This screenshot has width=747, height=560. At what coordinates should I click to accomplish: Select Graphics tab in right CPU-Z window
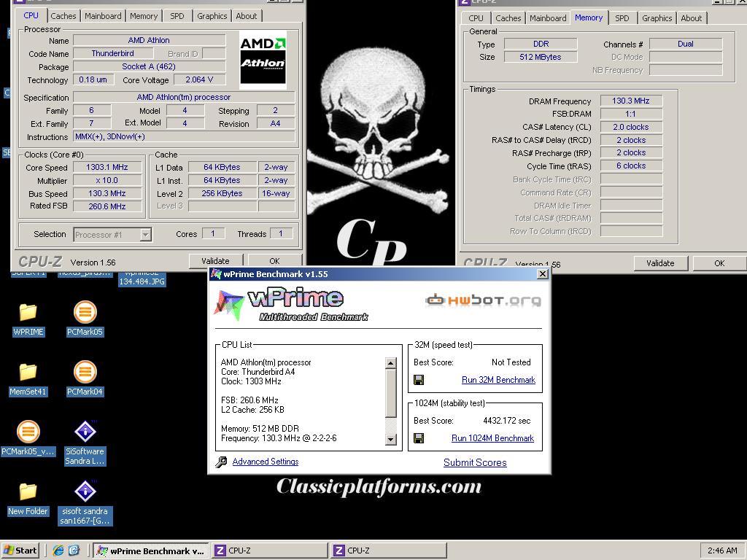click(x=657, y=18)
